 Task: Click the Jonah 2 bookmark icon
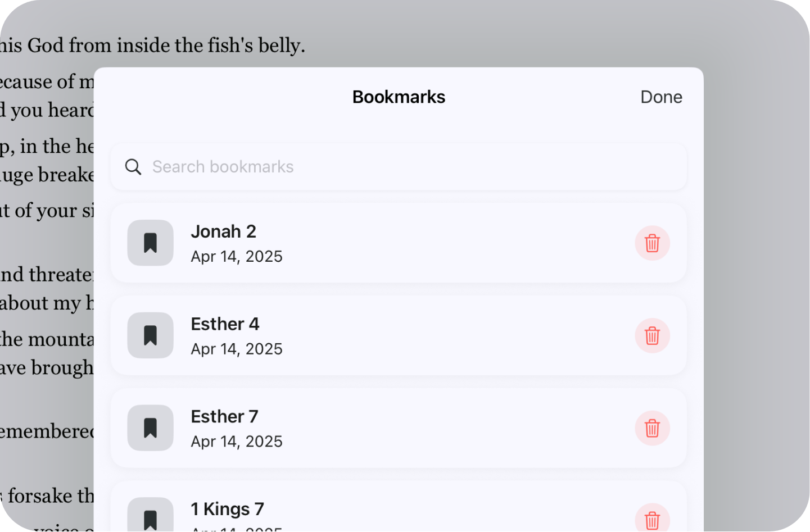tap(150, 243)
